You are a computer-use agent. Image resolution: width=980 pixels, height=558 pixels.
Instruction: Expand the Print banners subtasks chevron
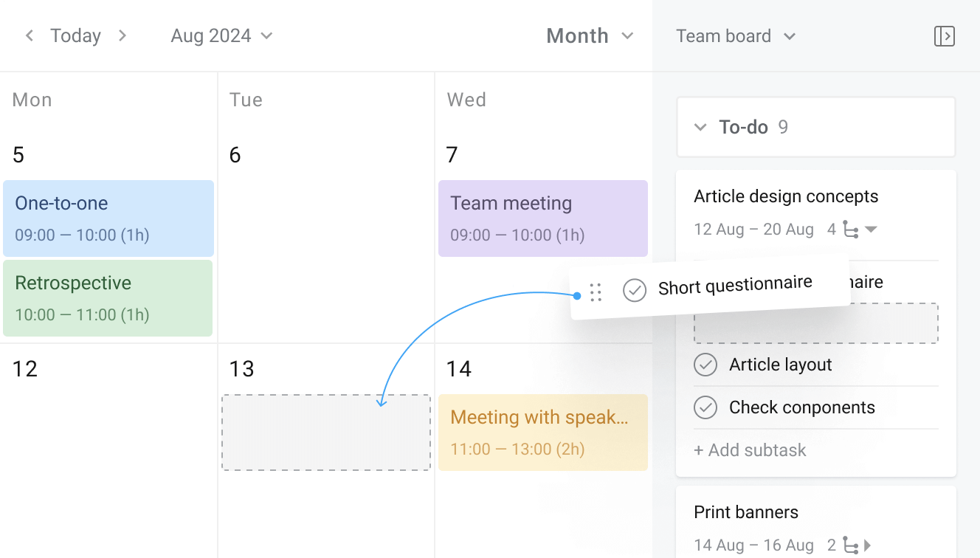pos(866,545)
